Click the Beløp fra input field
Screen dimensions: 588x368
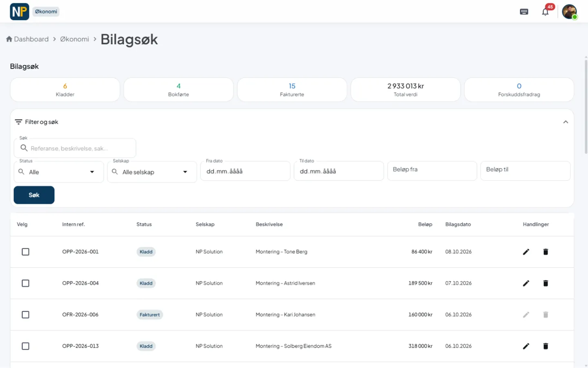pos(432,171)
